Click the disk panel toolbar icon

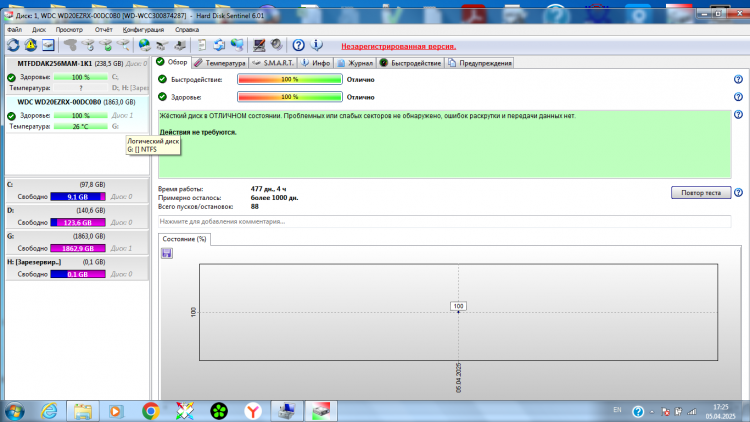click(48, 45)
